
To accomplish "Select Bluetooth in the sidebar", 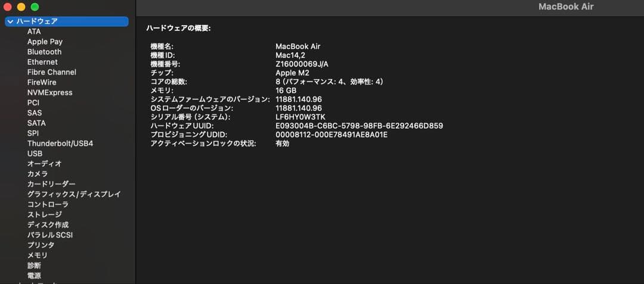I will coord(44,52).
